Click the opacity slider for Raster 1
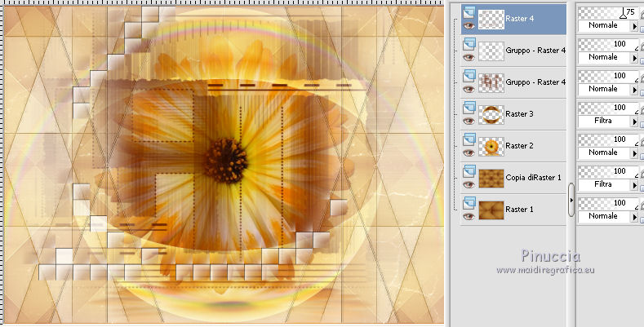The image size is (644, 327). click(x=608, y=204)
